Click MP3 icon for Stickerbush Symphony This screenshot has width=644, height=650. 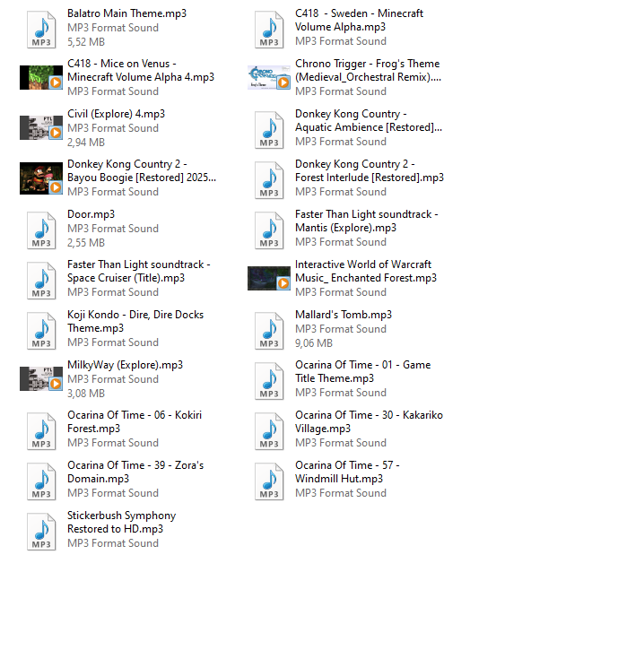pyautogui.click(x=41, y=531)
